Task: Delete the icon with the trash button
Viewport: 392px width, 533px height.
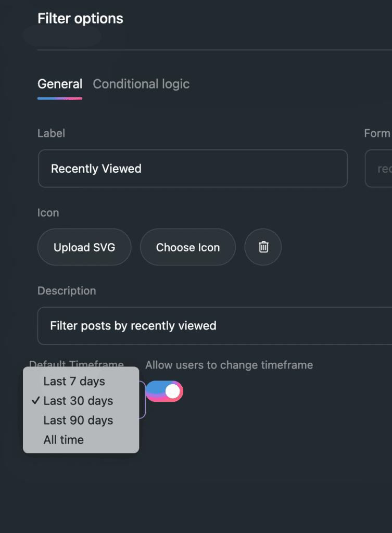Action: click(x=263, y=247)
